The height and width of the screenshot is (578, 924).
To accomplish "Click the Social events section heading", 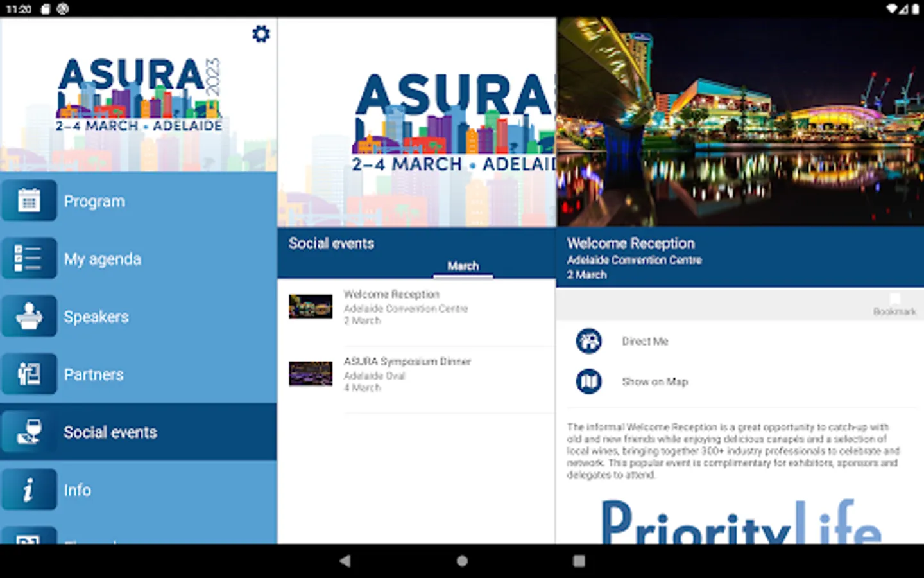I will (331, 243).
